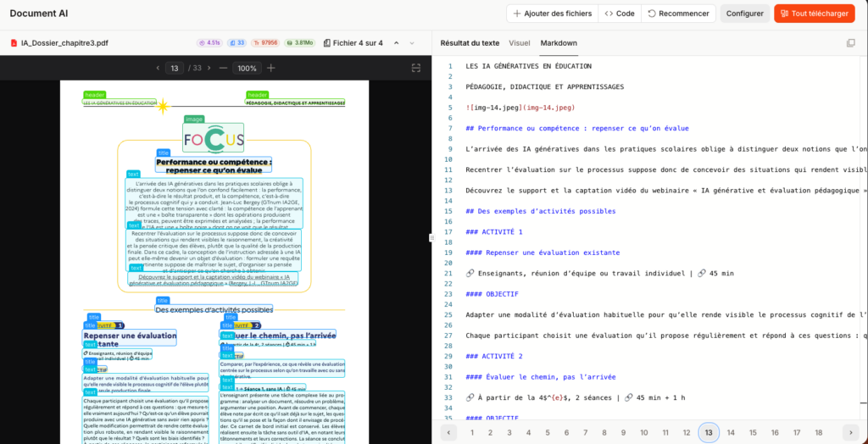Switch to the Markdown tab
Screen dimensions: 868x444
pyautogui.click(x=559, y=42)
